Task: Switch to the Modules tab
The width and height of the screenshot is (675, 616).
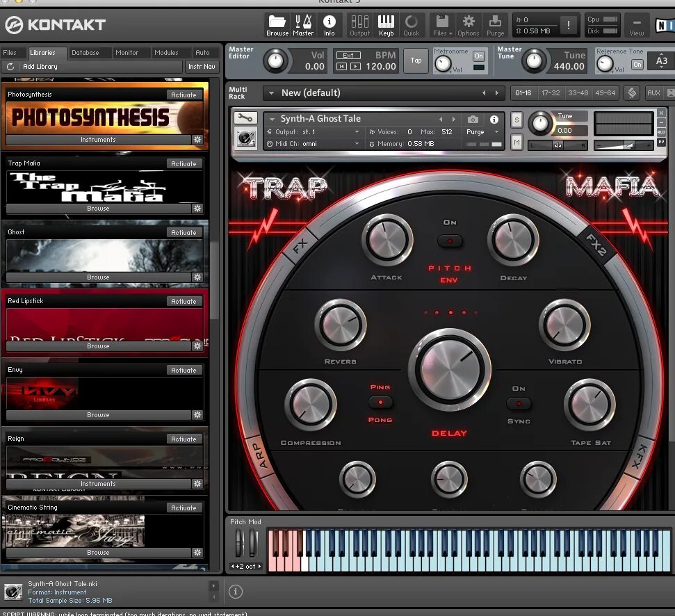Action: click(166, 53)
